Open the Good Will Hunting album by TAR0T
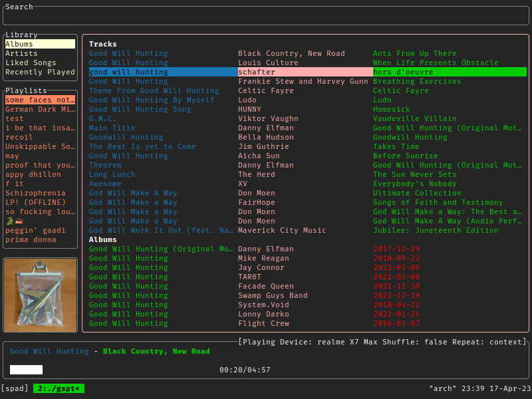 point(128,277)
